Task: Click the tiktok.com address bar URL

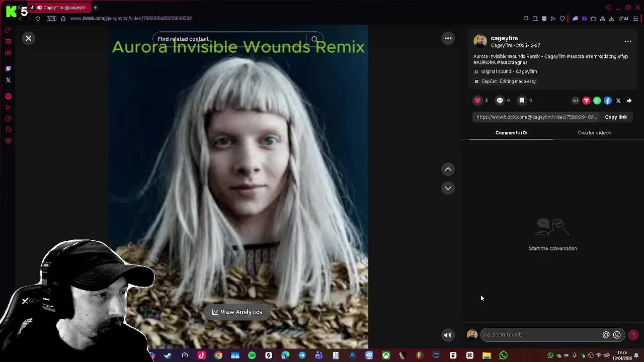Action: (x=131, y=19)
